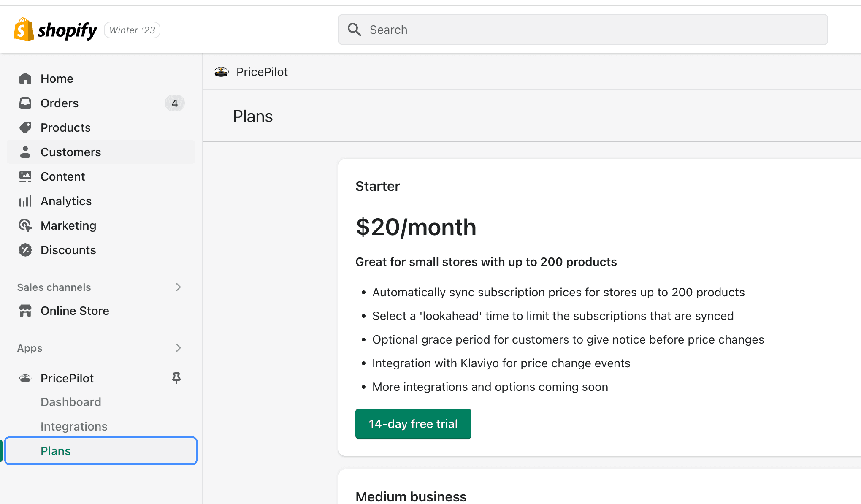Image resolution: width=861 pixels, height=504 pixels.
Task: Click the Discounts percent badge icon
Action: [x=25, y=250]
